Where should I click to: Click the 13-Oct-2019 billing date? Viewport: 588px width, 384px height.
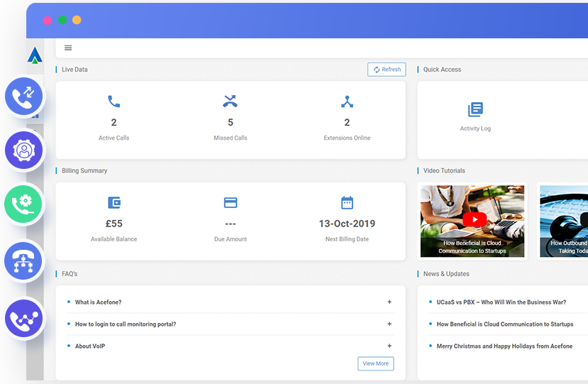pos(347,224)
